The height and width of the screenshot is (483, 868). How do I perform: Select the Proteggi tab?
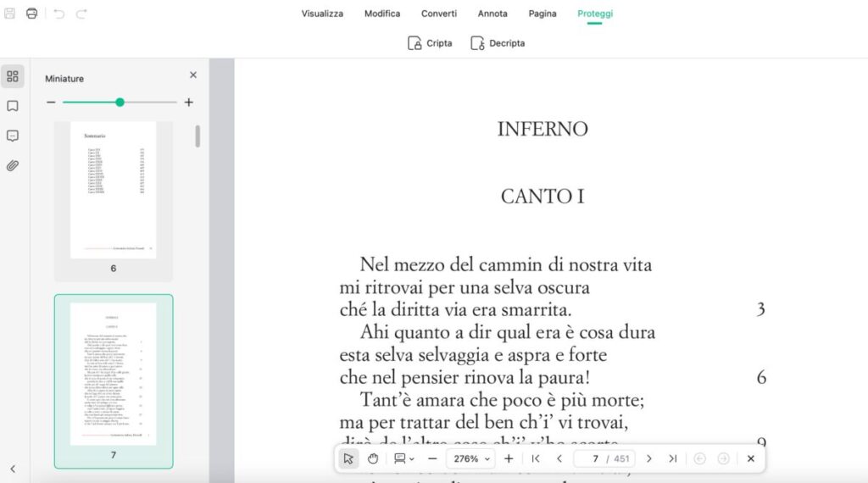point(595,14)
